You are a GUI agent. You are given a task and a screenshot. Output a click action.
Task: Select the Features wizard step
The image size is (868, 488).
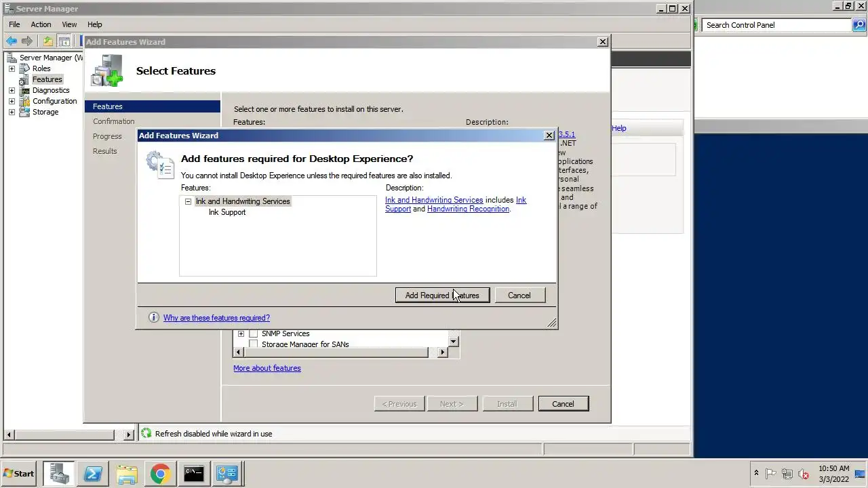click(153, 106)
